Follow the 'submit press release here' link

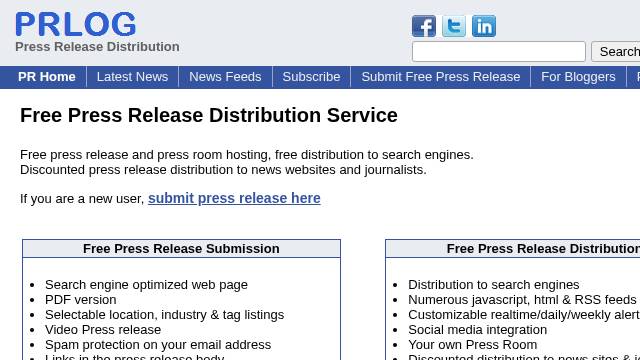tap(234, 198)
